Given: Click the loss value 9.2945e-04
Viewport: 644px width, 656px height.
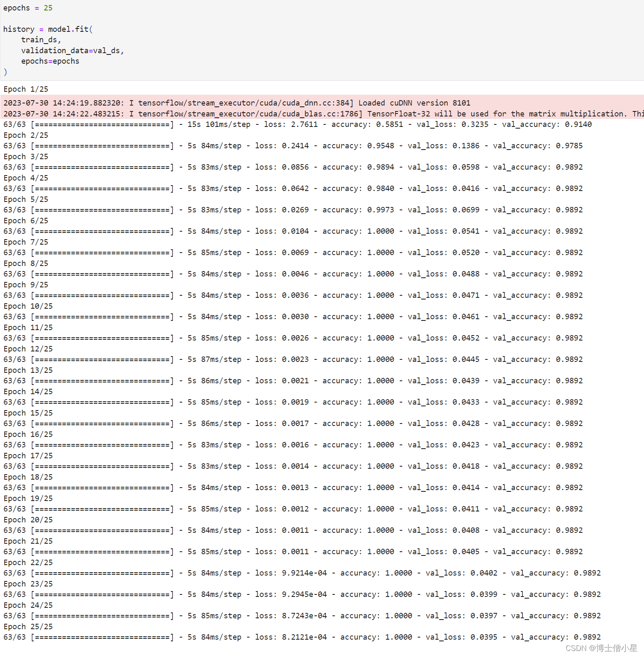Looking at the screenshot, I should [x=304, y=594].
